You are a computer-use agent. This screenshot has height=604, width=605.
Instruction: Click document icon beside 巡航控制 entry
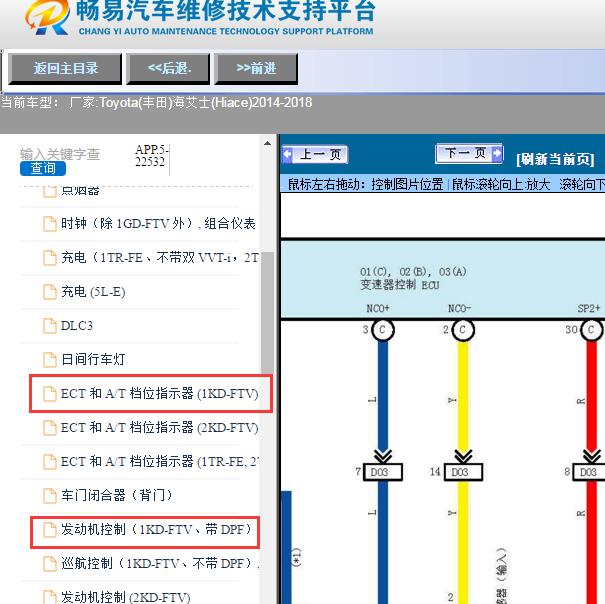[50, 563]
